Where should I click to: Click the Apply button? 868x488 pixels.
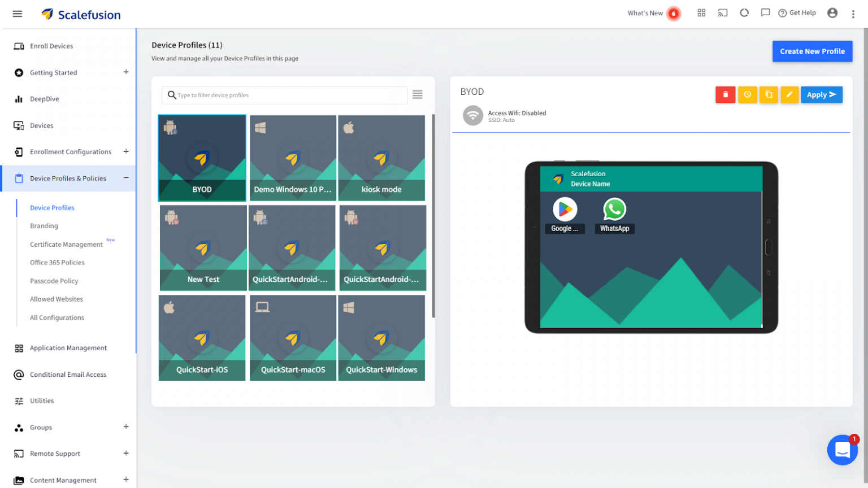pos(821,95)
